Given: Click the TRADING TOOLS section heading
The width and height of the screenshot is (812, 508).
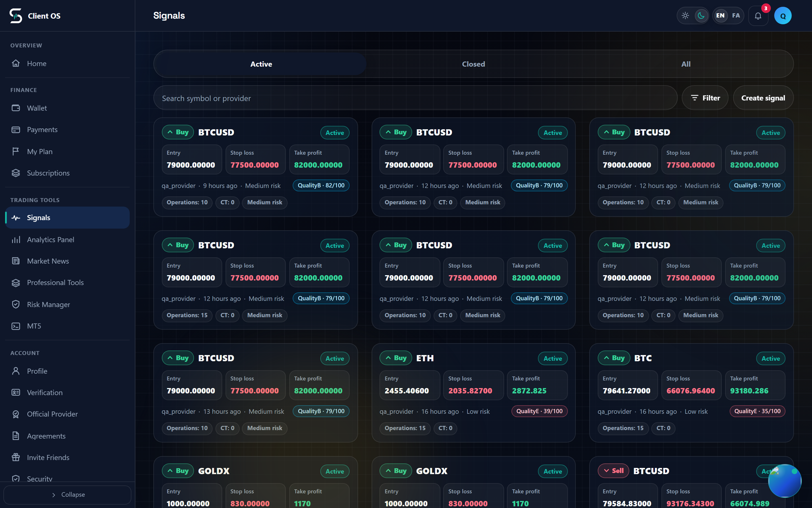Looking at the screenshot, I should pyautogui.click(x=35, y=200).
